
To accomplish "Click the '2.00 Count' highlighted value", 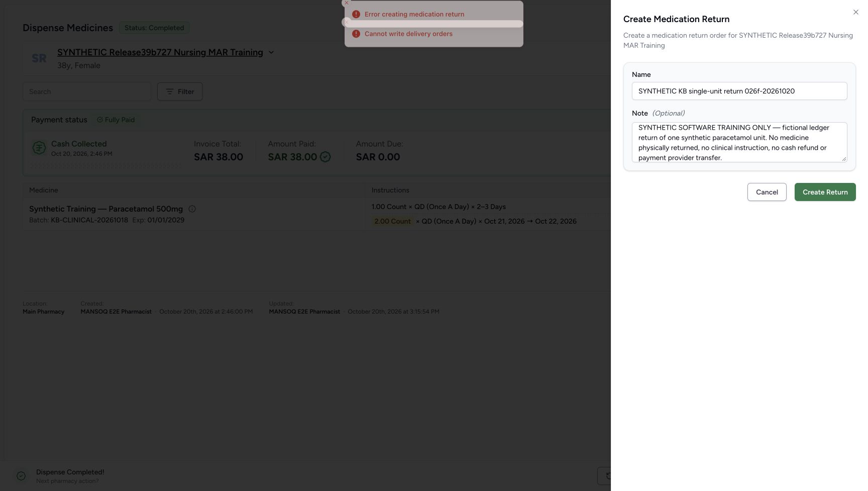I will tap(392, 221).
